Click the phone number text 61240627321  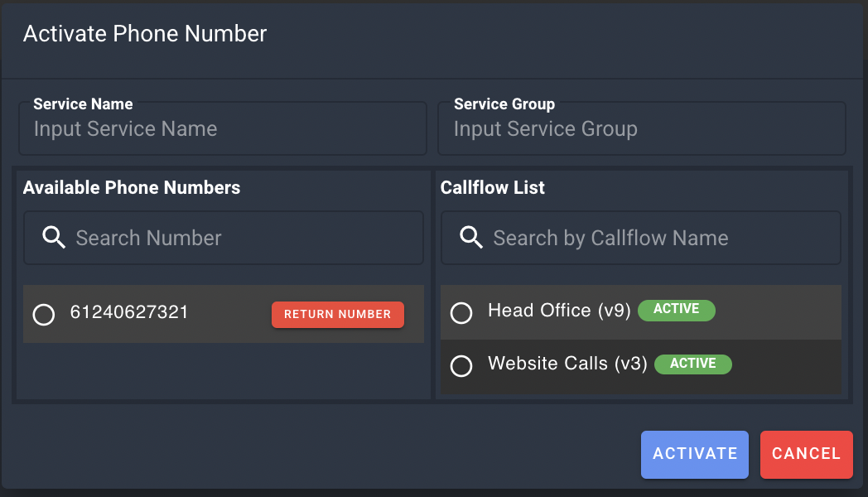(129, 312)
